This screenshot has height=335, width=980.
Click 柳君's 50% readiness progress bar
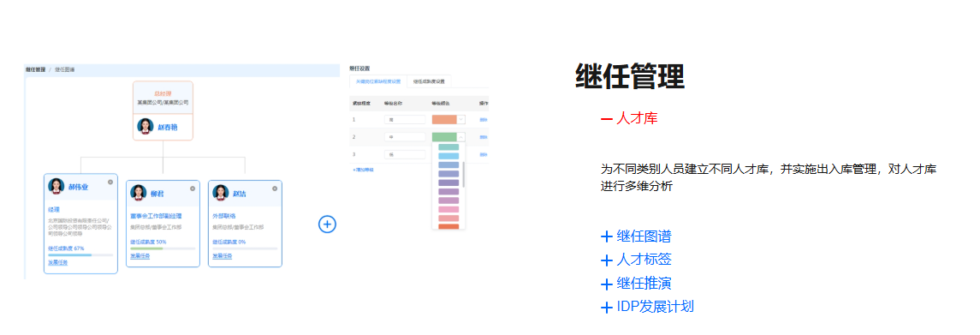(163, 248)
